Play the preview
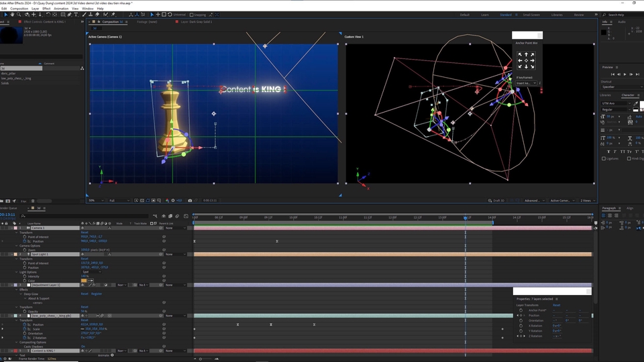Screen dimensions: 644x362 tap(625, 74)
